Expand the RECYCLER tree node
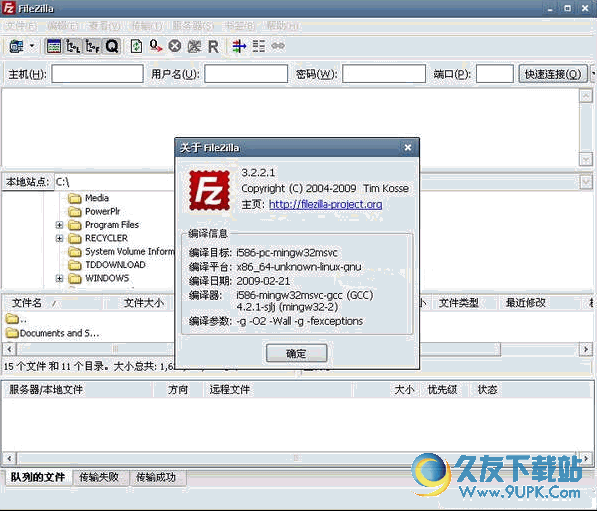Screen dimensions: 597x511 pyautogui.click(x=59, y=238)
